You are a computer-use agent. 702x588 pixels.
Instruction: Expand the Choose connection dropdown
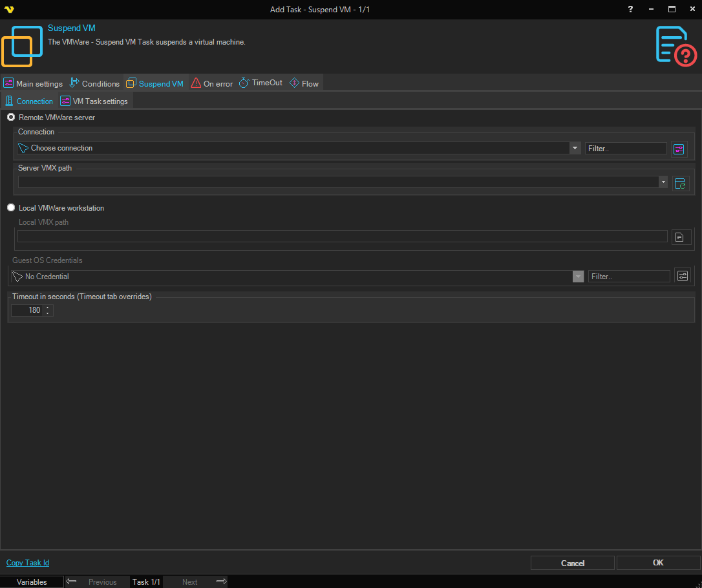coord(575,148)
